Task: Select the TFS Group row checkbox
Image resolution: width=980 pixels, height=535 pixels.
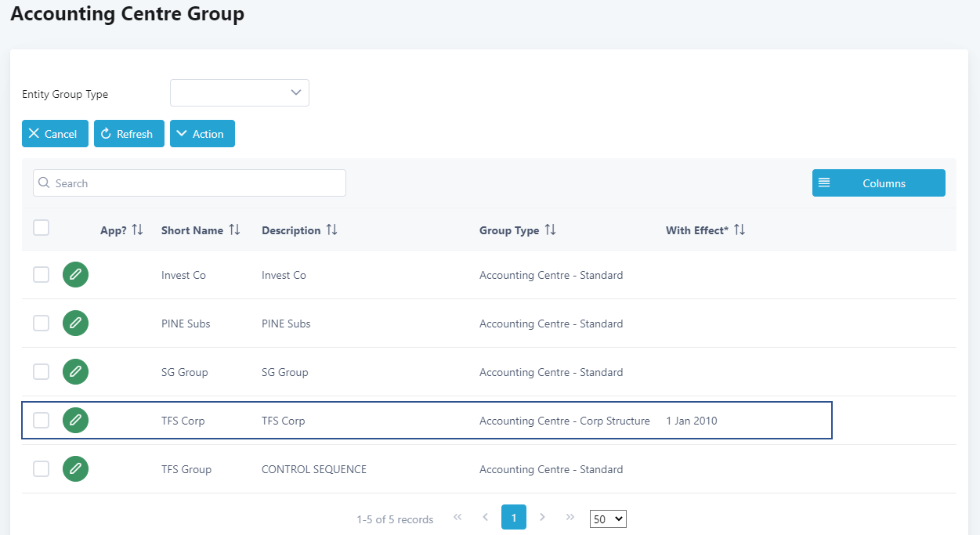Action: click(x=42, y=469)
